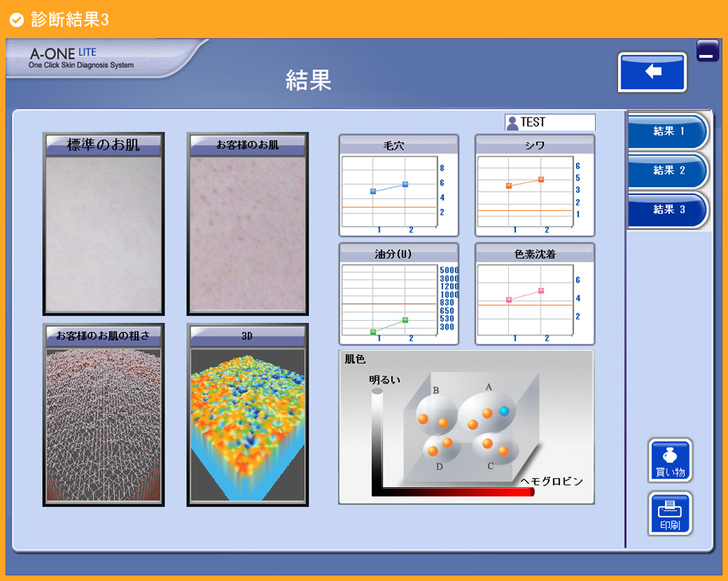Switch to the 結果 2 tab
The image size is (728, 581).
pyautogui.click(x=667, y=170)
